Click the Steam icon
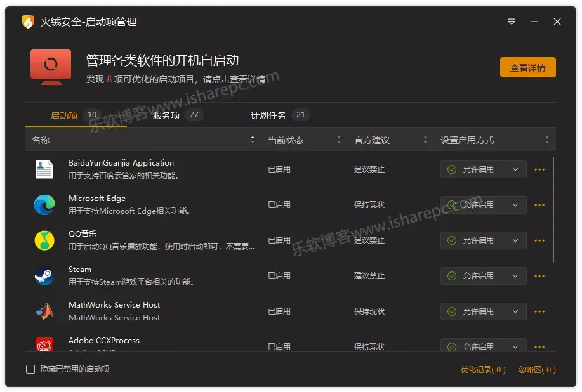Image resolution: width=582 pixels, height=392 pixels. (x=44, y=276)
